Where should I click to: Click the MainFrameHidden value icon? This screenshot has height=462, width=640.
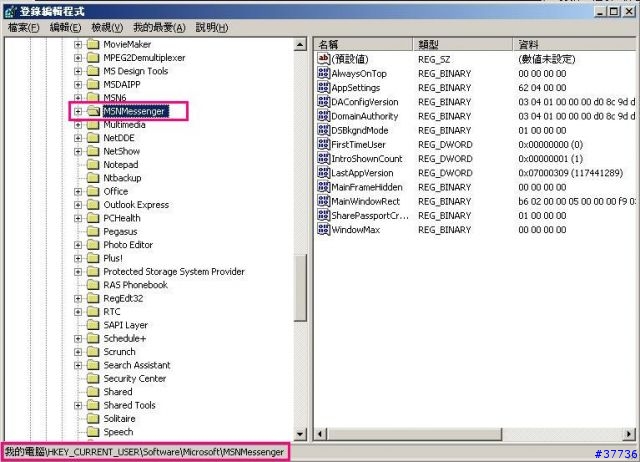[x=323, y=187]
